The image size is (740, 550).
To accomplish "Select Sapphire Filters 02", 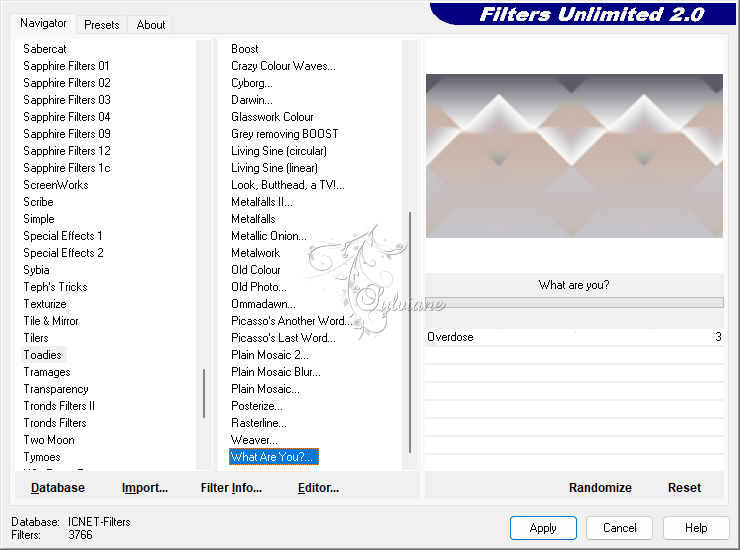I will [x=67, y=83].
